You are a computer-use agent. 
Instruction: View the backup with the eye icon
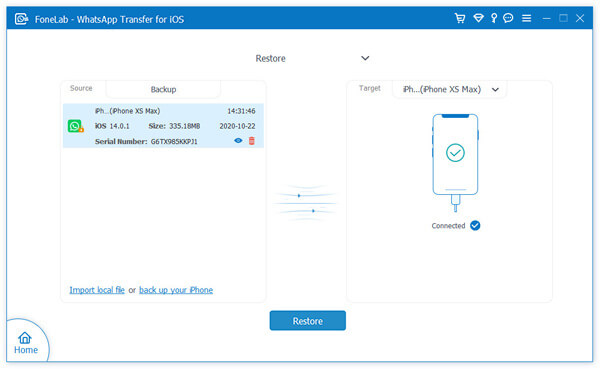[x=238, y=140]
